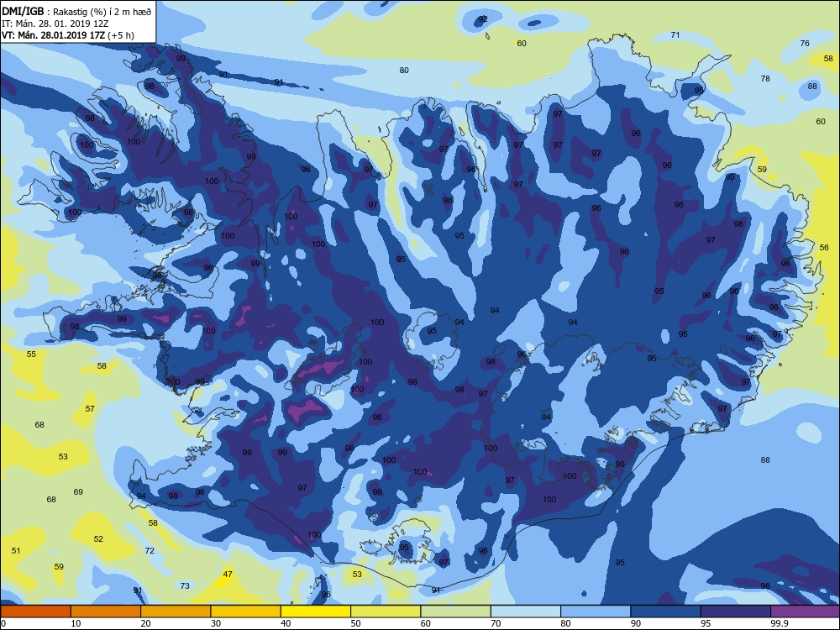The height and width of the screenshot is (630, 840).
Task: Click the '55' humidity value on the map
Action: click(31, 354)
